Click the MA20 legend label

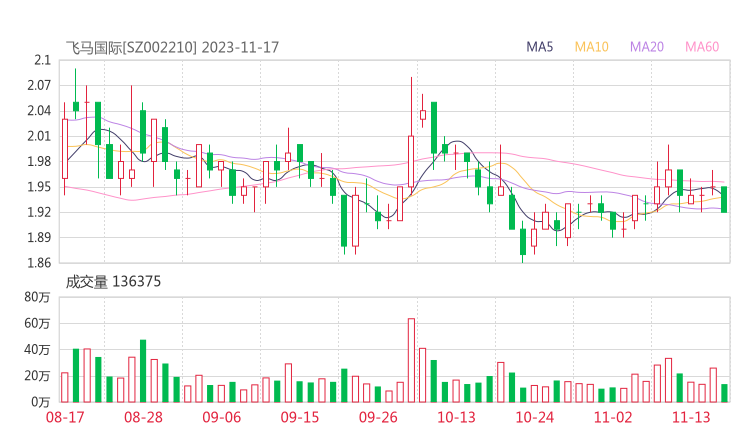point(647,47)
